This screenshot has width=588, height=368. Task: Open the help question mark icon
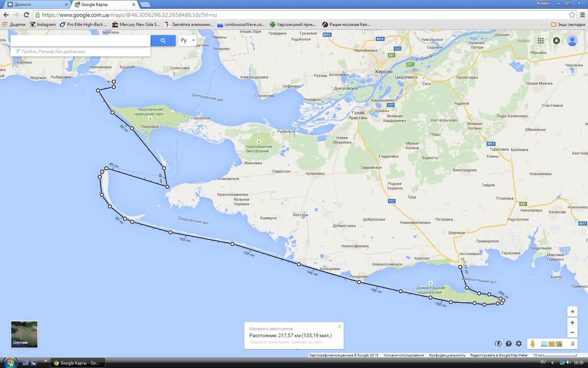509,344
